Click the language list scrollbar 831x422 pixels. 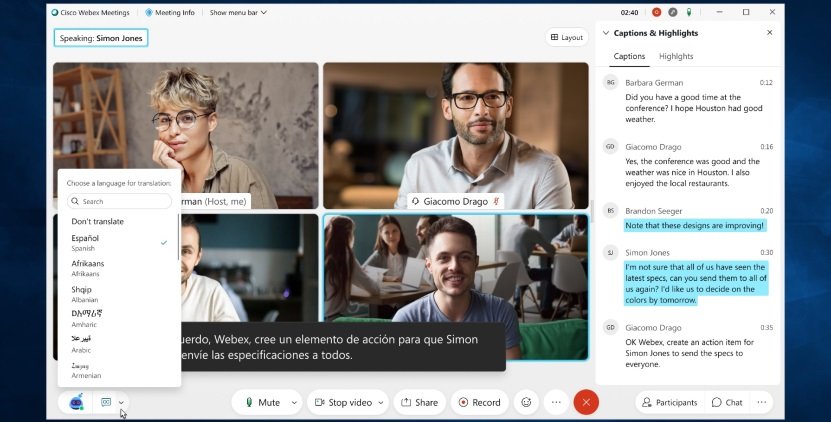pyautogui.click(x=179, y=236)
